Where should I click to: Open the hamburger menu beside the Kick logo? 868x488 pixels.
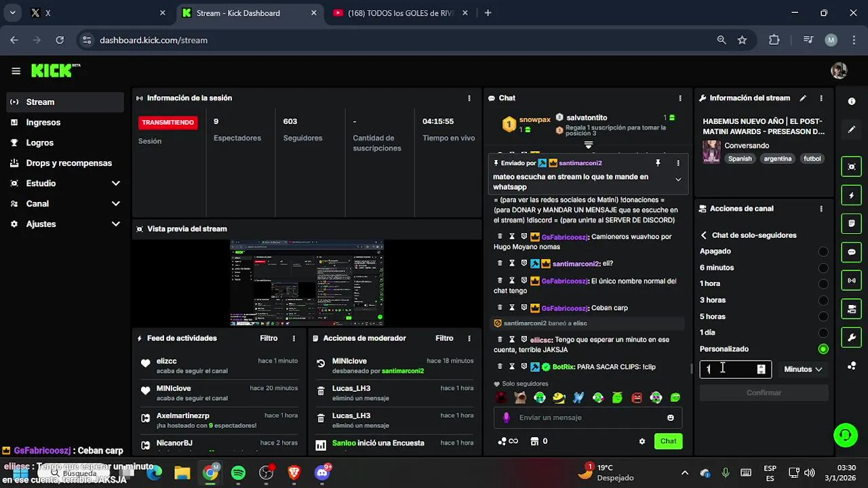pos(16,70)
